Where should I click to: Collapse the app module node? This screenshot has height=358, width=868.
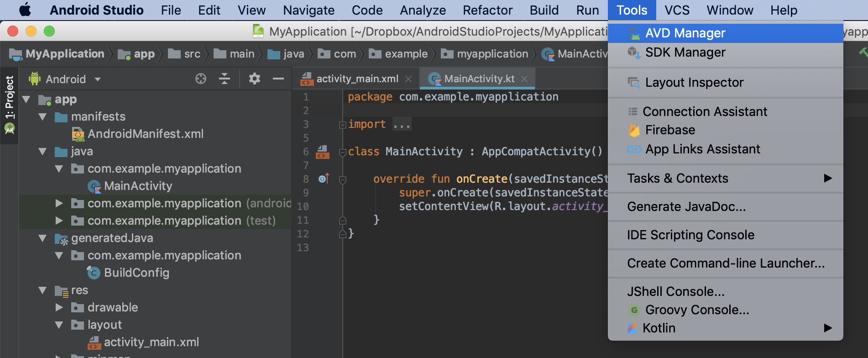click(26, 99)
